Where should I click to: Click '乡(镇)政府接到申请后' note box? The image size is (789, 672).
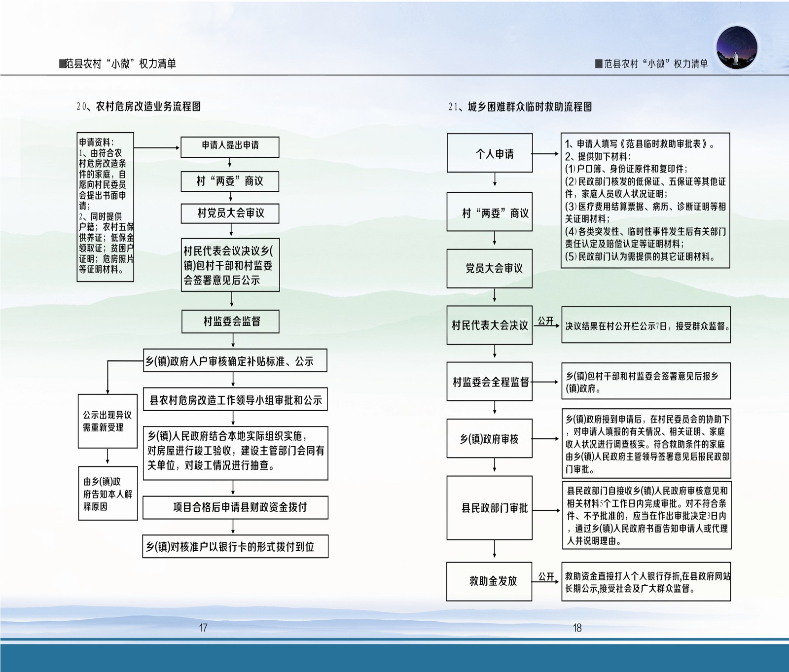coord(646,443)
